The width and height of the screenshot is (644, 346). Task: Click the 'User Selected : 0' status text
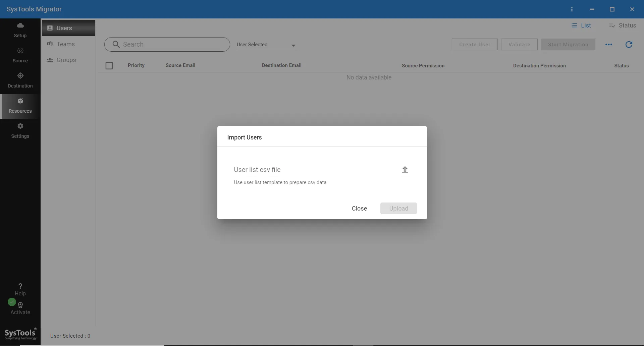click(x=70, y=336)
